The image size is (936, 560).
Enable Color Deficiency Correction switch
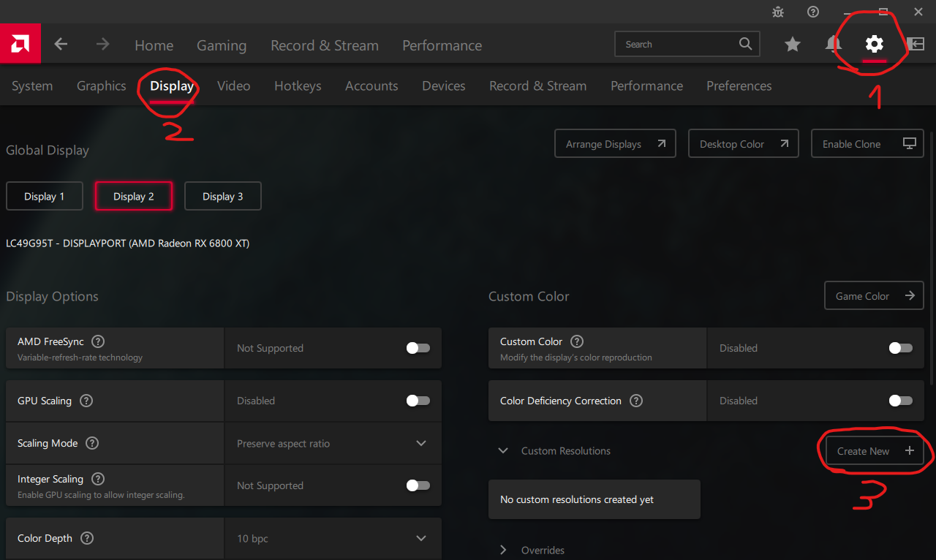(901, 401)
